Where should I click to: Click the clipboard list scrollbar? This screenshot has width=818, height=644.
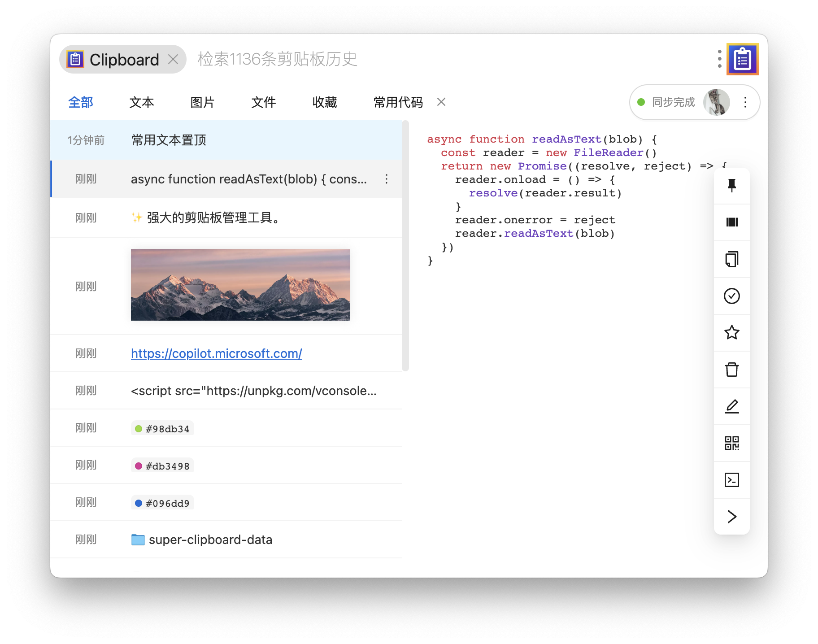point(405,246)
